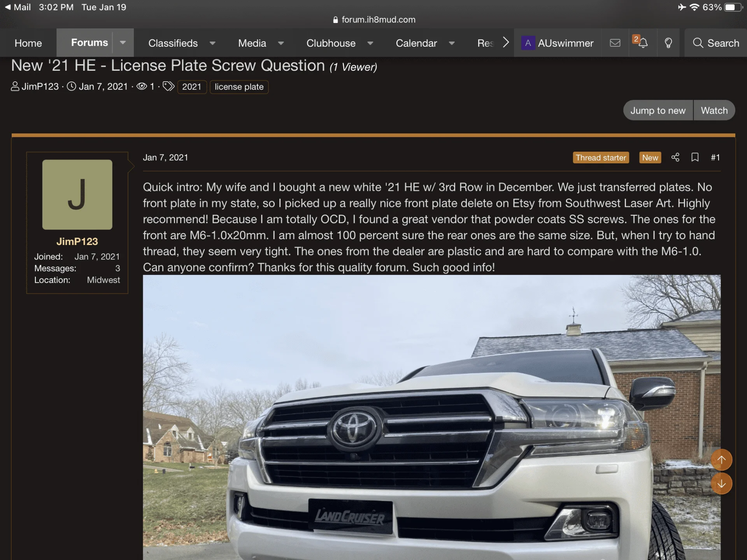Tap the battery 63% status indicator

coord(722,7)
